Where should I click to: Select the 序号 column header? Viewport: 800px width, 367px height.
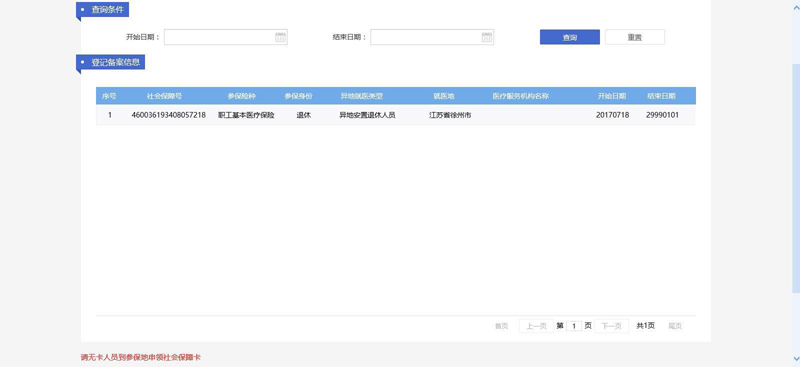click(x=109, y=96)
